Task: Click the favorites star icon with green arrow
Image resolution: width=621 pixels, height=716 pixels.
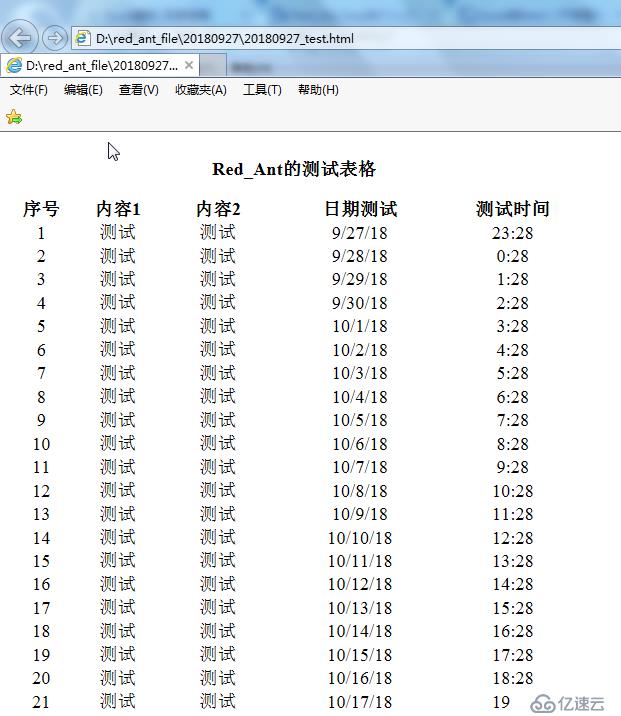Action: click(14, 117)
